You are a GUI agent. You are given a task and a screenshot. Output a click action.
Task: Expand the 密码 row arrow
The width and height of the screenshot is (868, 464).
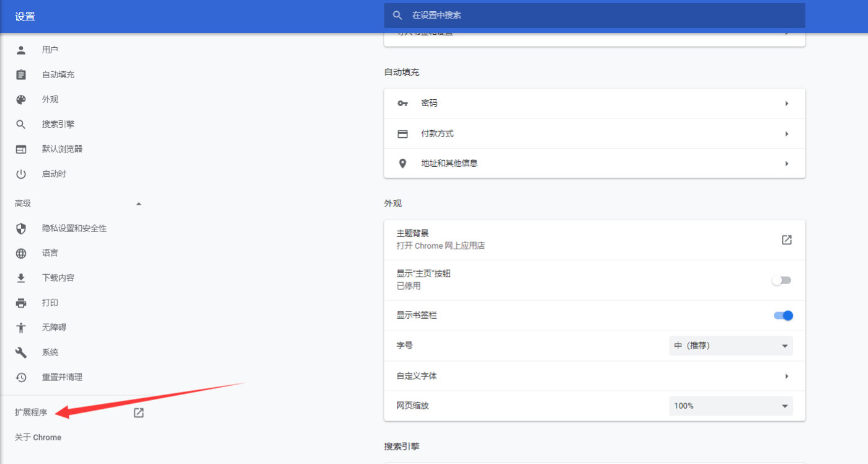coord(786,104)
